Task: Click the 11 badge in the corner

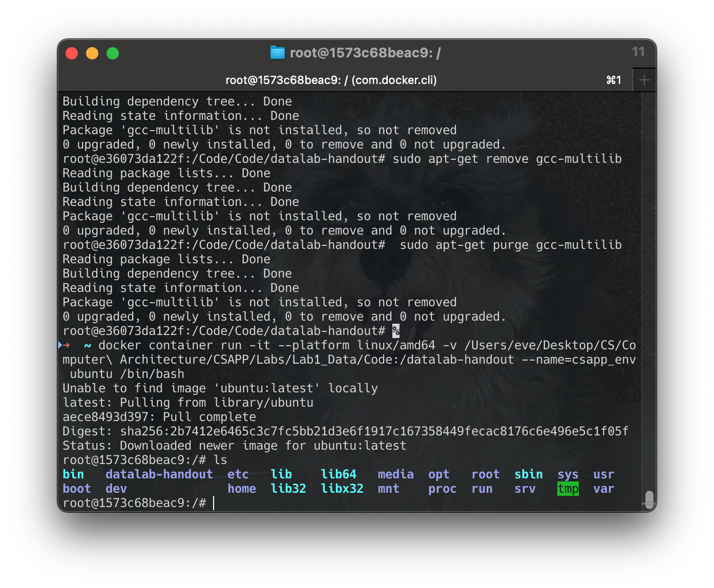Action: point(639,52)
